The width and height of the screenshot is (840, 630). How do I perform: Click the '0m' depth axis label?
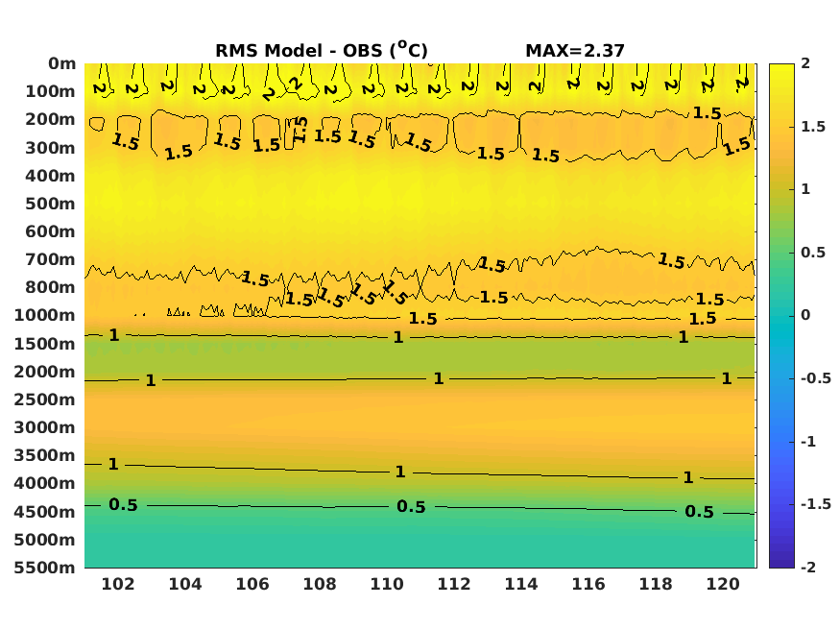click(x=62, y=63)
